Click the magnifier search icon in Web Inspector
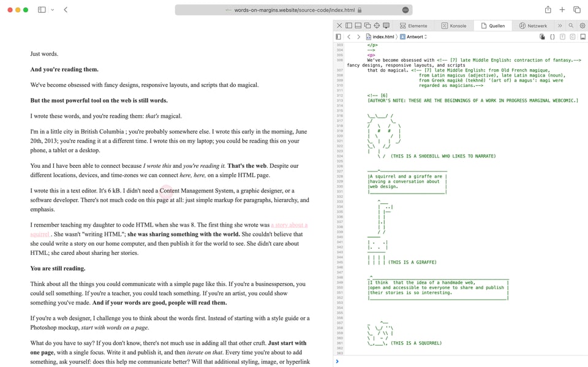The width and height of the screenshot is (588, 367). click(570, 25)
